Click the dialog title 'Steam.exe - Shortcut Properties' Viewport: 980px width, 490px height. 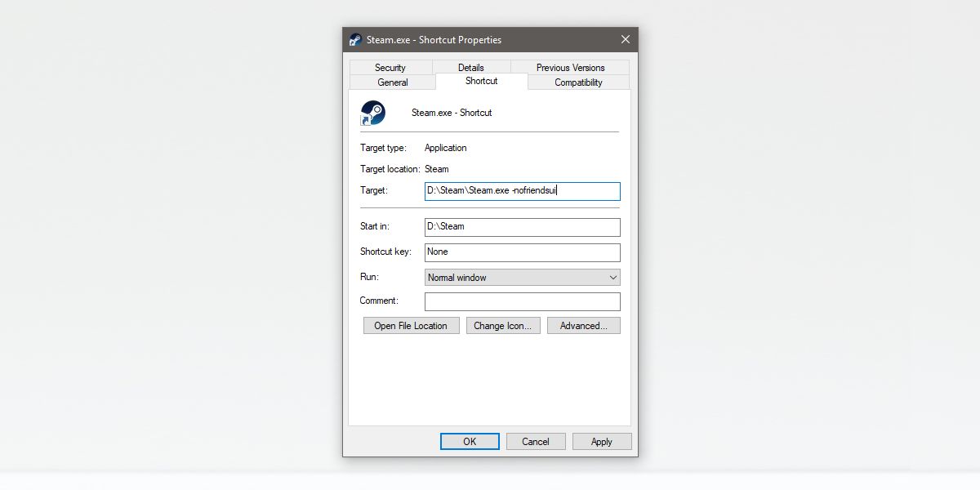[x=434, y=40]
